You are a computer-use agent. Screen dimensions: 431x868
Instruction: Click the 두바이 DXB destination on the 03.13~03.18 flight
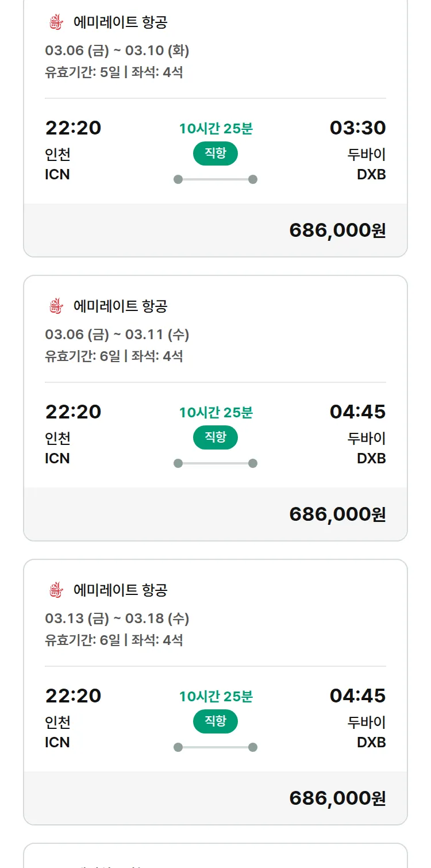[367, 732]
